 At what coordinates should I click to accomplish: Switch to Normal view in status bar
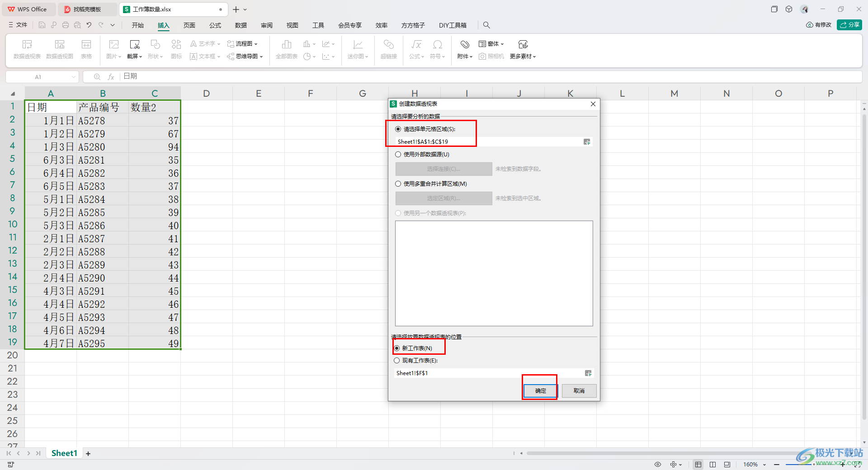click(698, 465)
